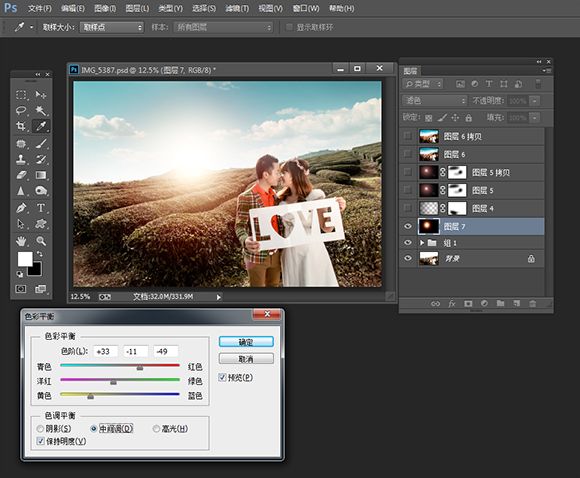Select the Hand tool
The image size is (580, 478).
pyautogui.click(x=21, y=241)
